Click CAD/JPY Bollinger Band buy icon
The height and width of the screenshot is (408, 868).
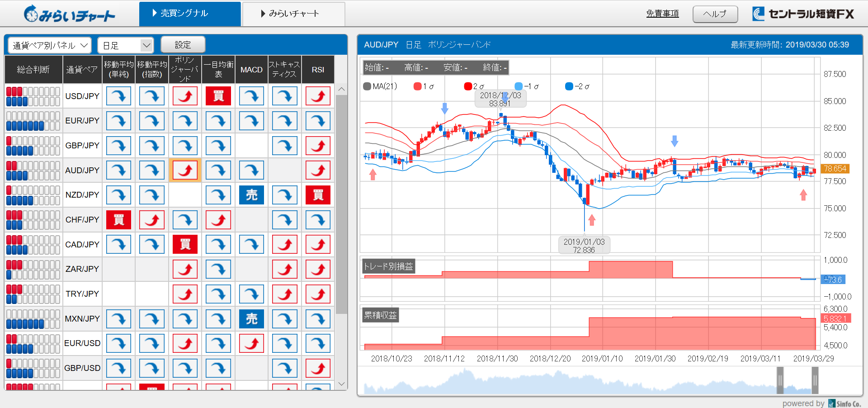(x=185, y=245)
